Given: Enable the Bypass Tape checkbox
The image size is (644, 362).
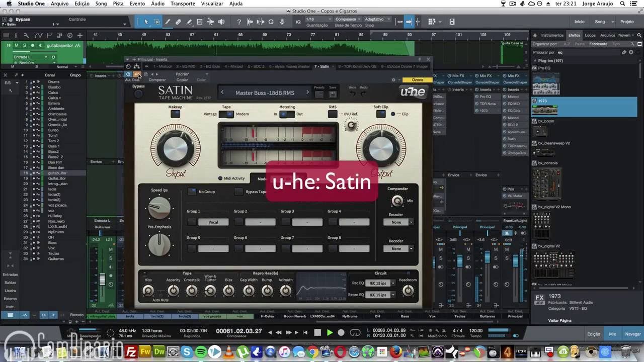Looking at the screenshot, I should [x=238, y=192].
